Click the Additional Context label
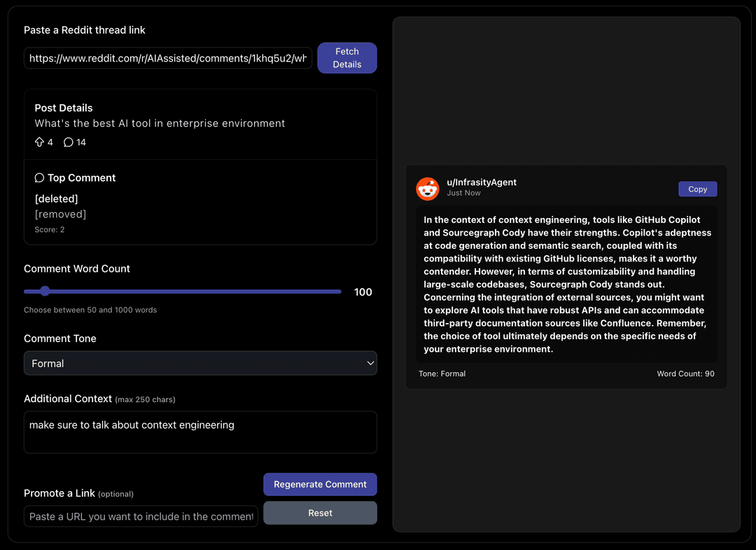This screenshot has width=756, height=550. 68,399
